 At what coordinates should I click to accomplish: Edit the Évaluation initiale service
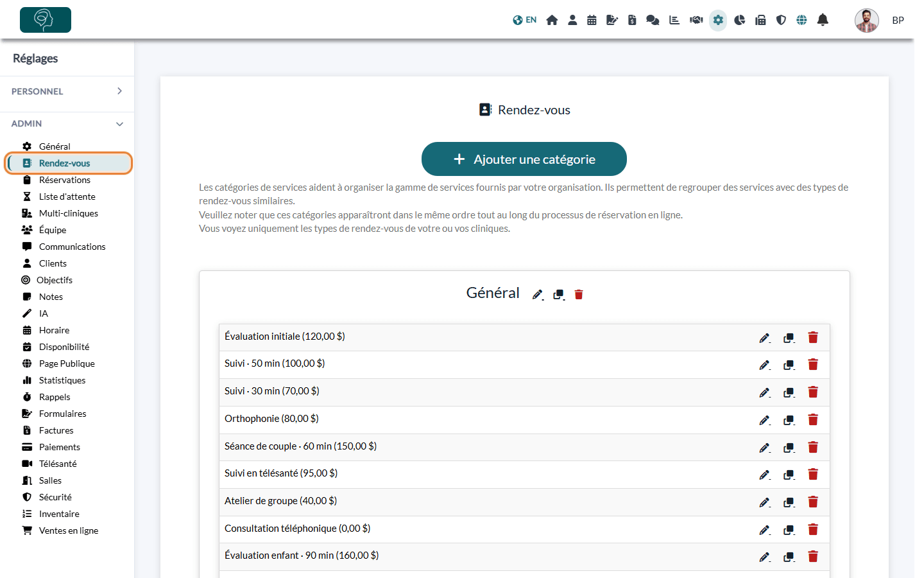coord(764,338)
